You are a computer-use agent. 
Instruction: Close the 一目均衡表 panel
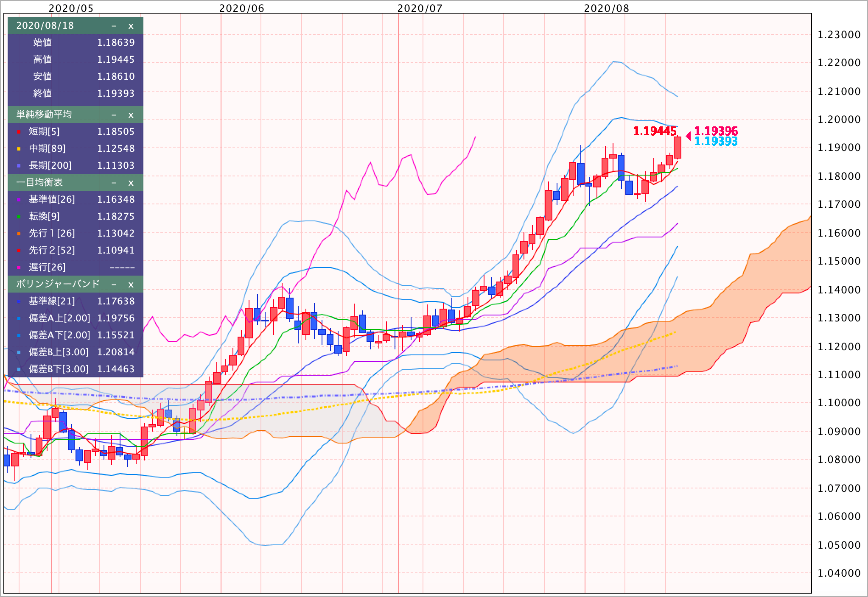tap(131, 183)
